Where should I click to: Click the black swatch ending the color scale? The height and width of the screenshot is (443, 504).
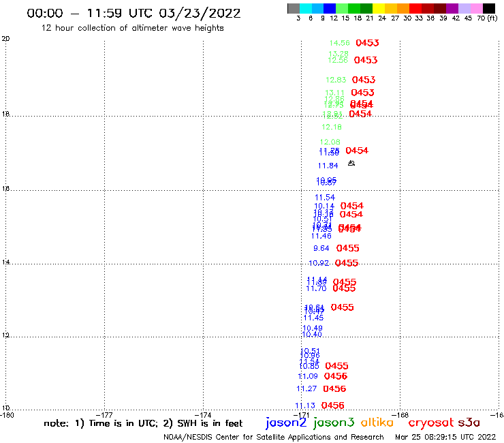pos(489,8)
